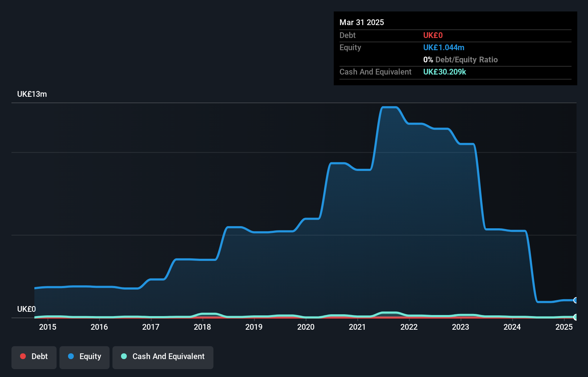Click the 2017 x-axis label
Image resolution: width=588 pixels, height=377 pixels.
[x=151, y=327]
